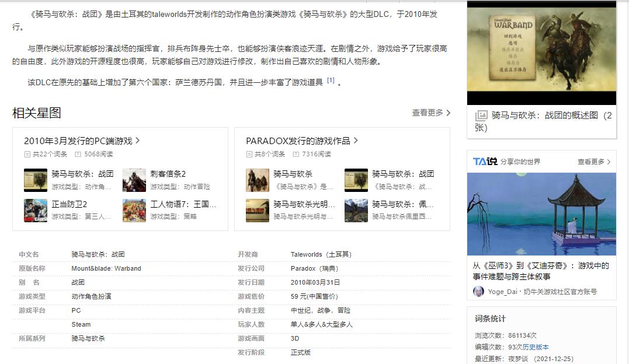Click the chevron after PARADOX发行的游戏作品

pyautogui.click(x=356, y=141)
